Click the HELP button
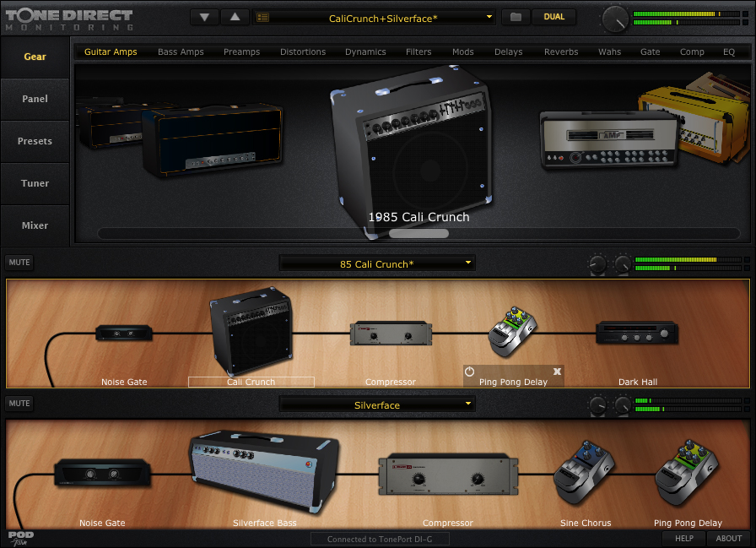Image resolution: width=756 pixels, height=548 pixels. (x=683, y=538)
